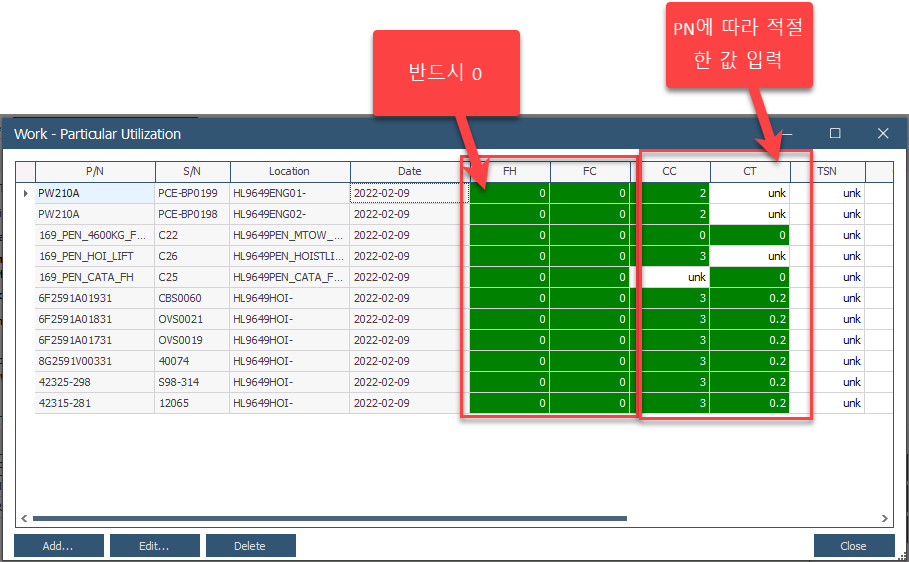
Task: Click the 169_PEN_HOI_LIFT part number cell
Action: 95,256
